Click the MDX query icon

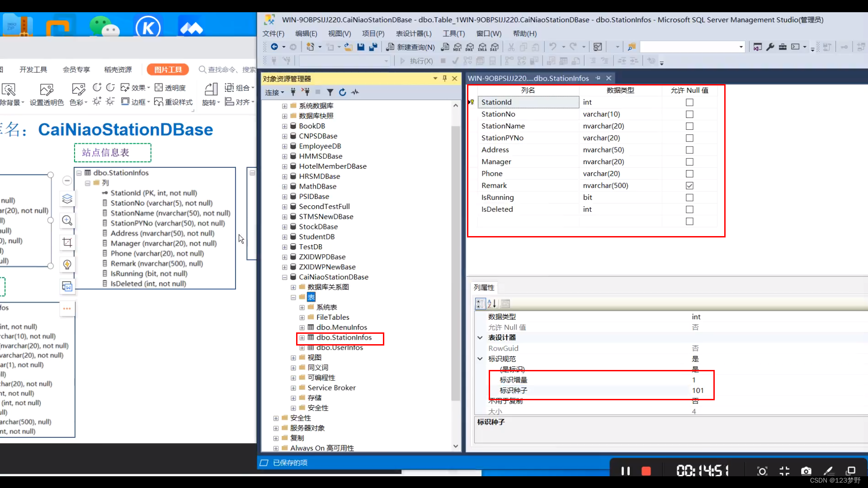click(x=458, y=47)
